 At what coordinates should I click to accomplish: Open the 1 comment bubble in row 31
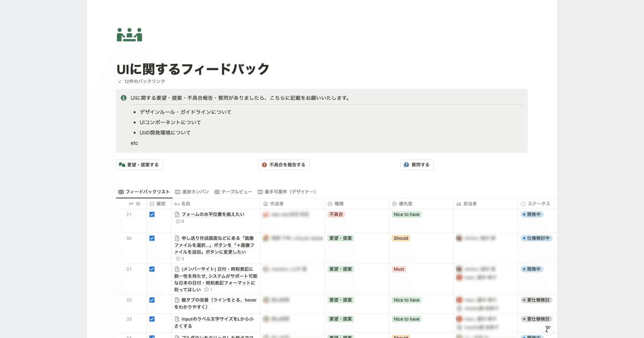pyautogui.click(x=208, y=290)
